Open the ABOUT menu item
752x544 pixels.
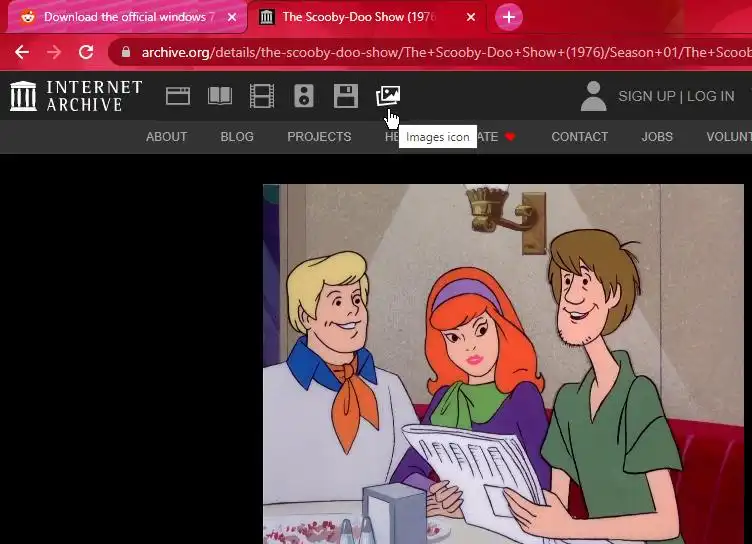click(166, 137)
